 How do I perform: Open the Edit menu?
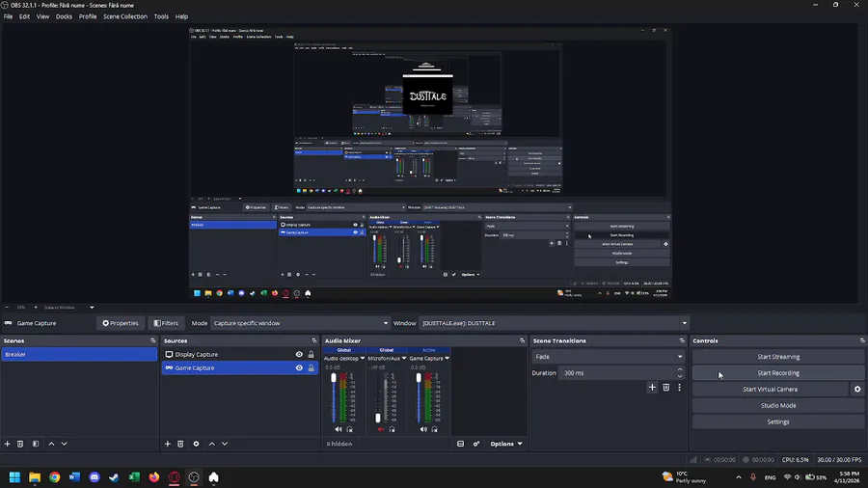click(24, 16)
